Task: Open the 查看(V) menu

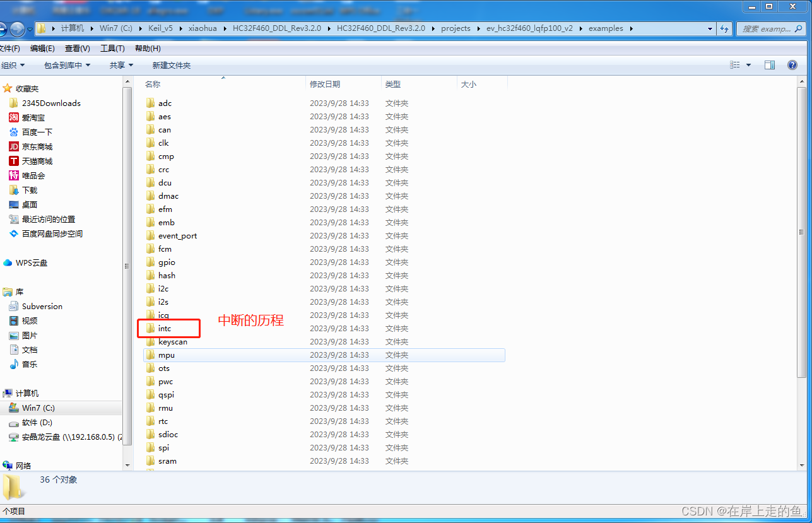Action: [x=77, y=49]
